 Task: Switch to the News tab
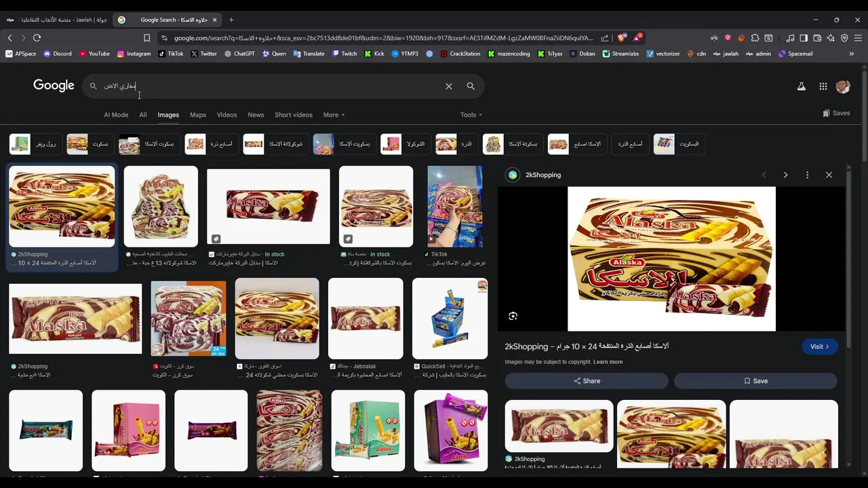pos(256,115)
